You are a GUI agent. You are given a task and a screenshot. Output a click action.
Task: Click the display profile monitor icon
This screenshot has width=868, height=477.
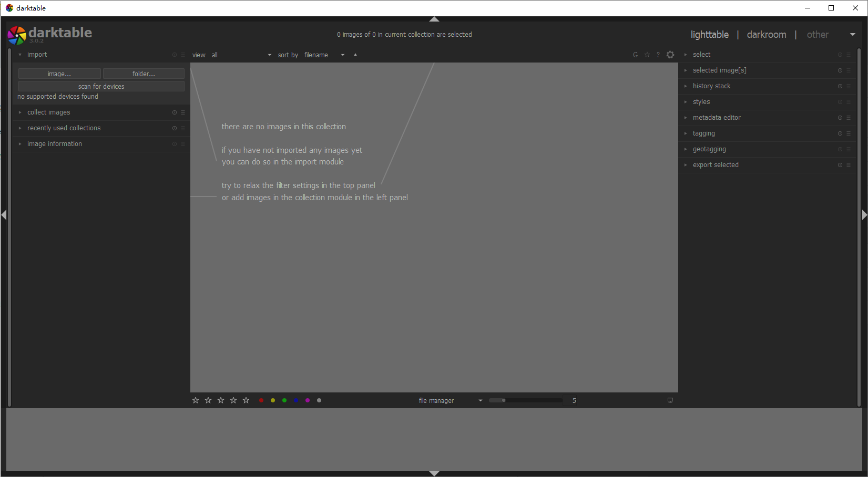pos(670,400)
